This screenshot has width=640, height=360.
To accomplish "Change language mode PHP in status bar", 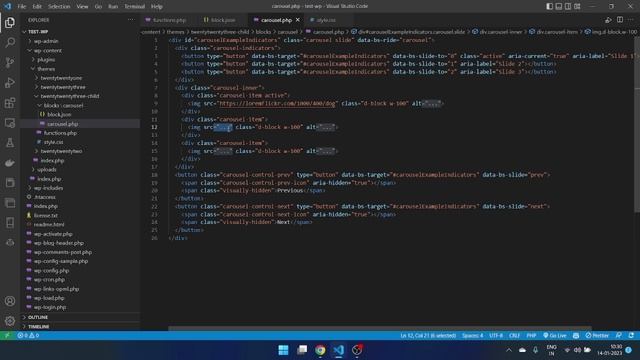I will (531, 336).
